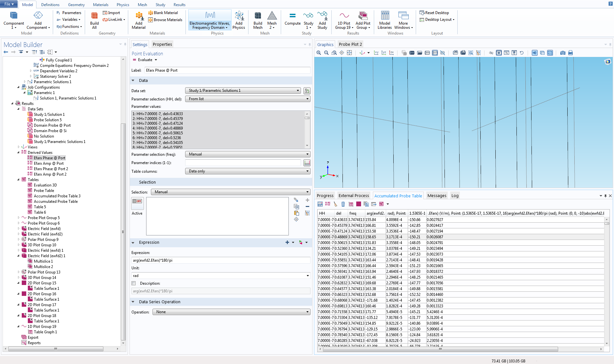Collapse the Data section
This screenshot has height=364, width=614.
click(133, 81)
